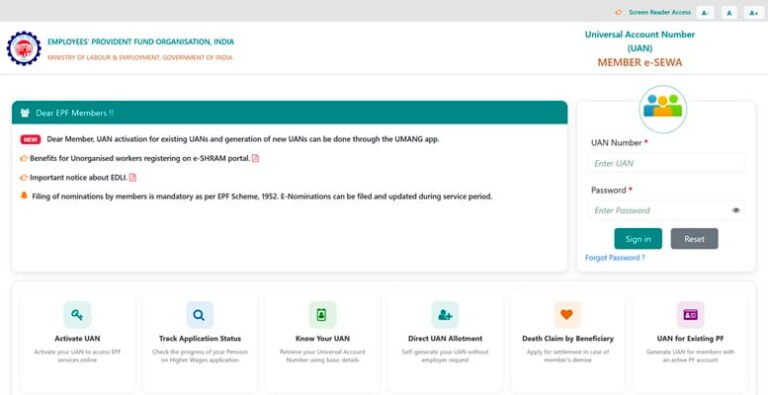Screen dimensions: 768x395
Task: Click 'Check the progress of your Pension' description
Action: (200, 356)
